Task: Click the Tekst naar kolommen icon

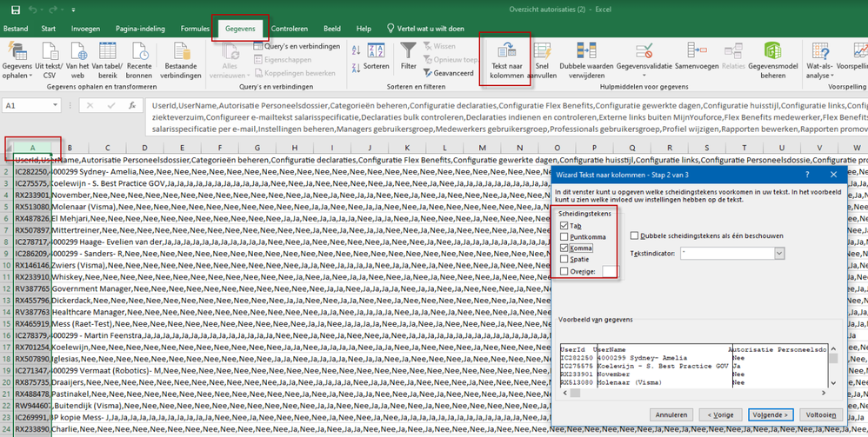Action: [x=506, y=52]
